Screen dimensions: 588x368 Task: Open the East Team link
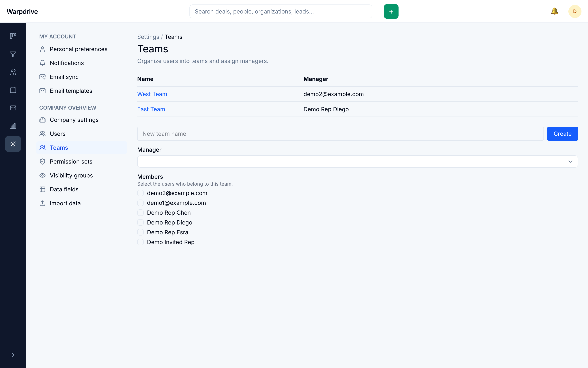151,109
